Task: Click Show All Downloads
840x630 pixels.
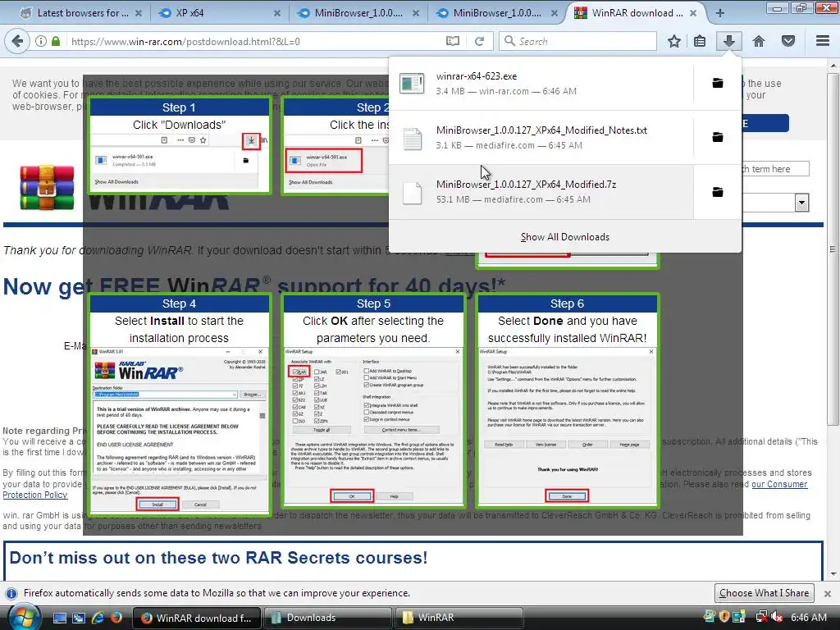Action: click(x=565, y=237)
